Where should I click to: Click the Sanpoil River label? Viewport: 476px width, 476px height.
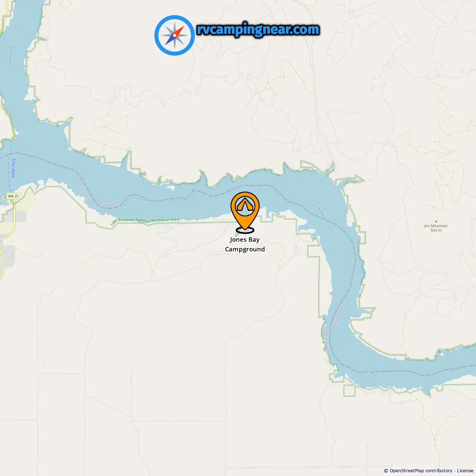10,55
